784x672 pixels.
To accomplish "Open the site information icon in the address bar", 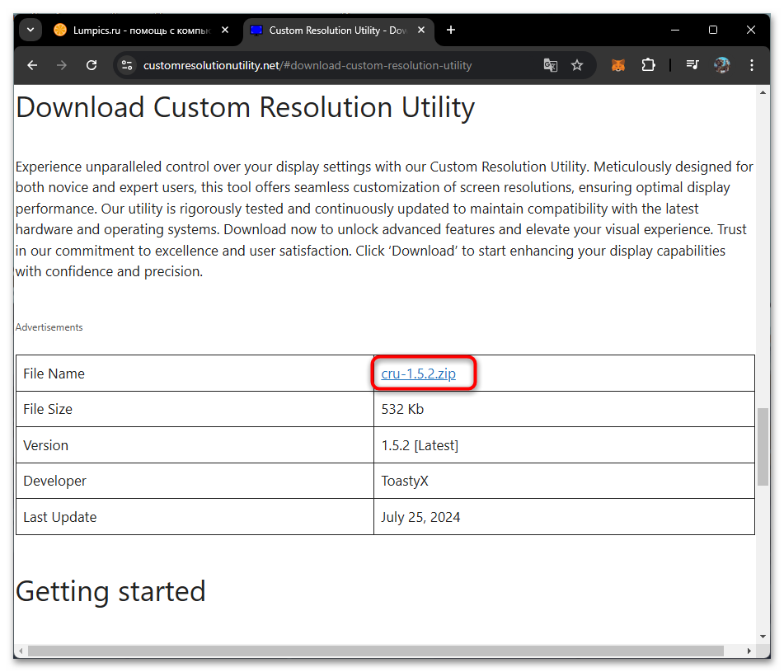I will pyautogui.click(x=127, y=65).
